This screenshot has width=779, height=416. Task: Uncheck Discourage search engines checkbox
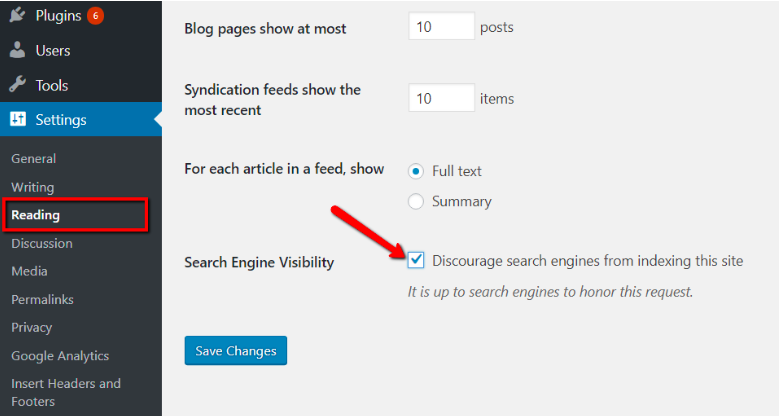416,260
